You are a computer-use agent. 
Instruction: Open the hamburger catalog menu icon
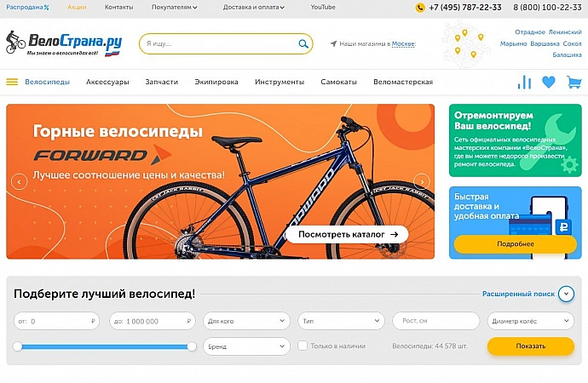point(12,82)
